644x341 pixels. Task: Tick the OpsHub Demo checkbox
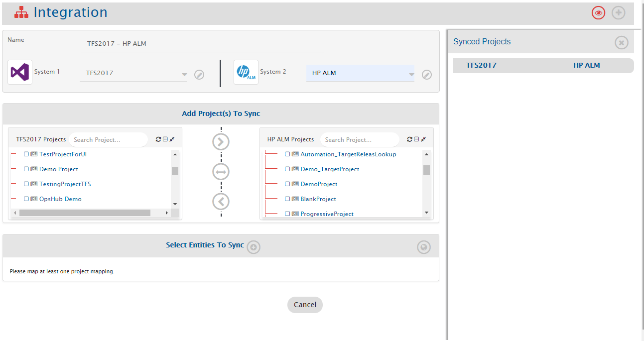[x=26, y=199]
